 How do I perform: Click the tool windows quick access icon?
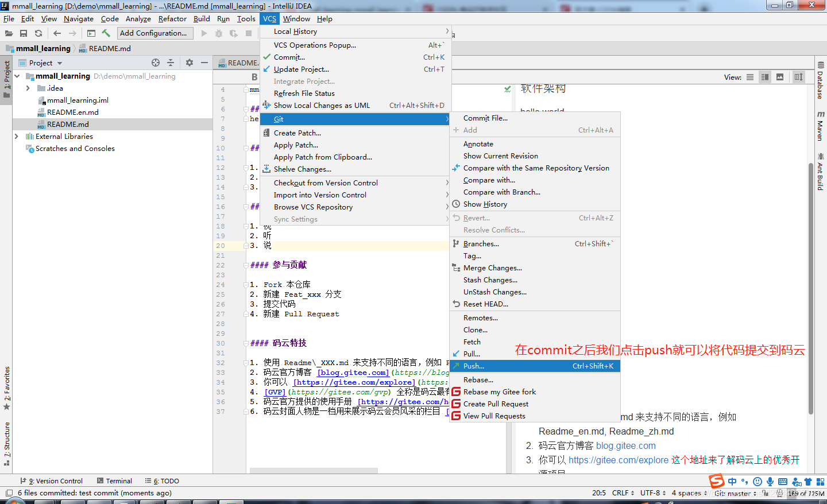[x=9, y=493]
